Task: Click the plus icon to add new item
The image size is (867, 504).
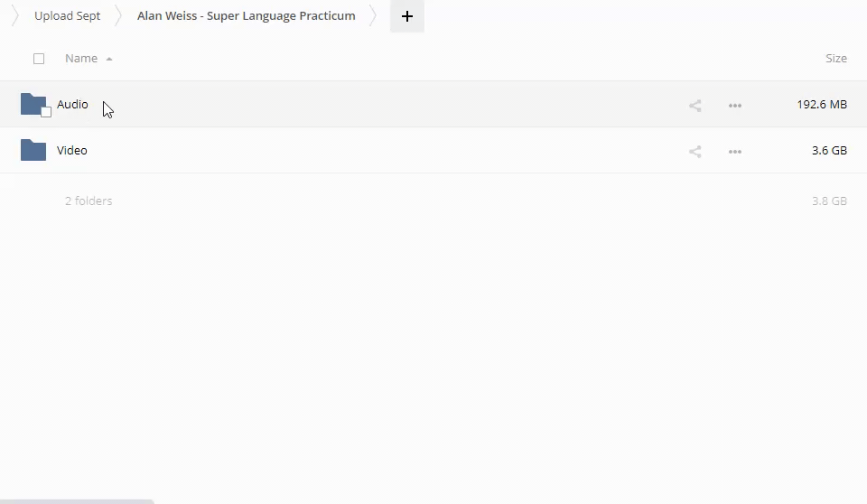Action: click(406, 16)
